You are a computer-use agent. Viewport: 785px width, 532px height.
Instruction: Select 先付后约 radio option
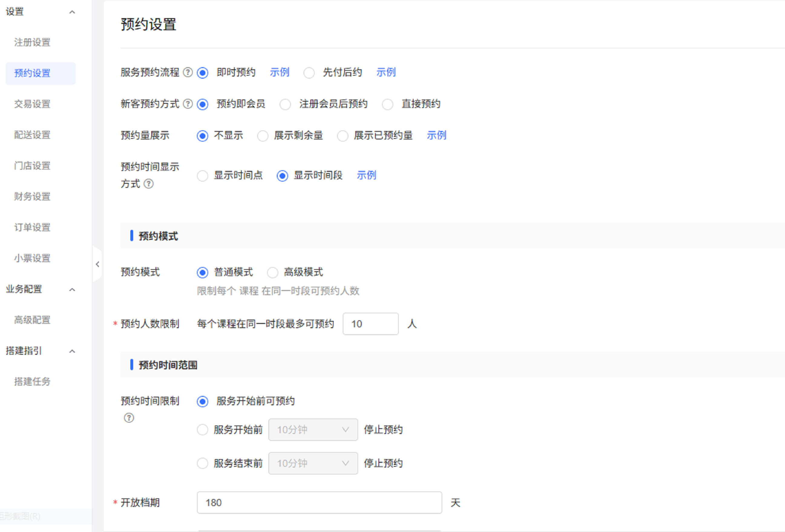(309, 73)
